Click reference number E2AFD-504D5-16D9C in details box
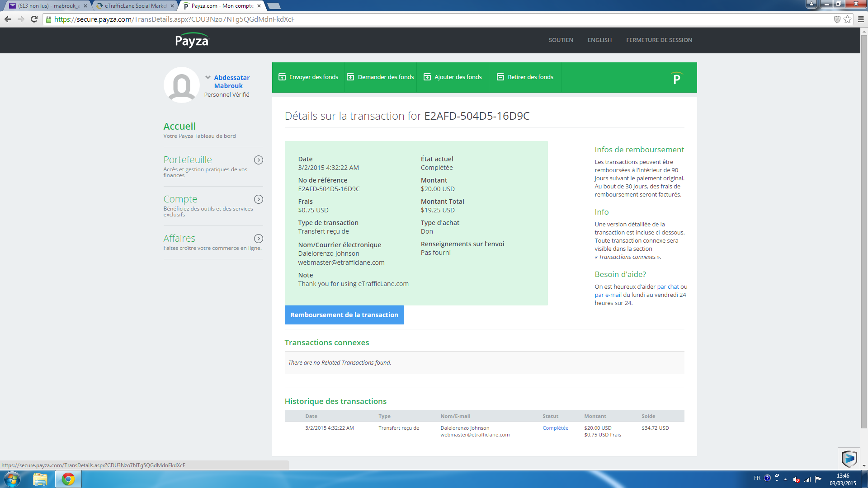Screen dimensions: 868x488 [329, 189]
